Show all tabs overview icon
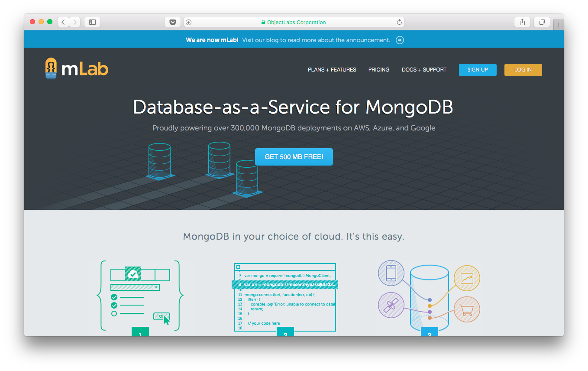Viewport: 588px width, 371px height. coord(542,22)
